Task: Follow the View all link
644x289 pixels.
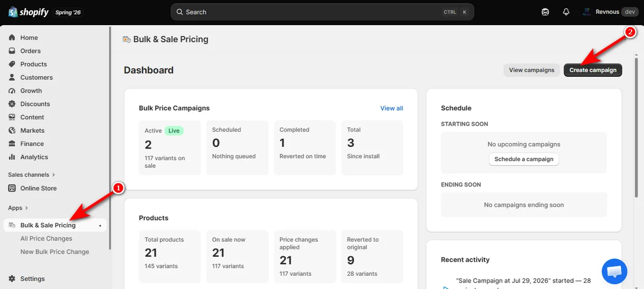Action: [392, 108]
